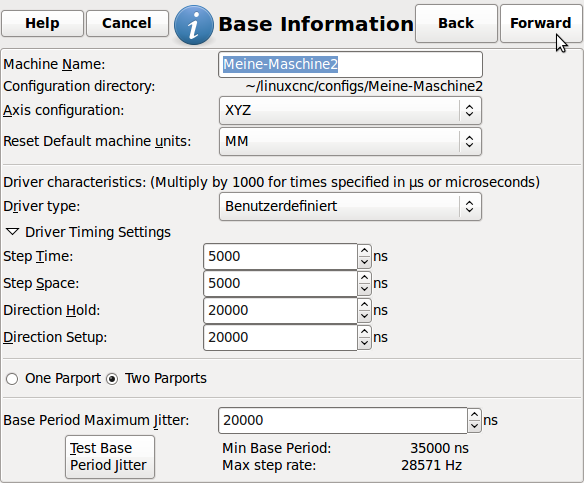Start the Test Base Period Jitter
584x483 pixels.
(110, 457)
